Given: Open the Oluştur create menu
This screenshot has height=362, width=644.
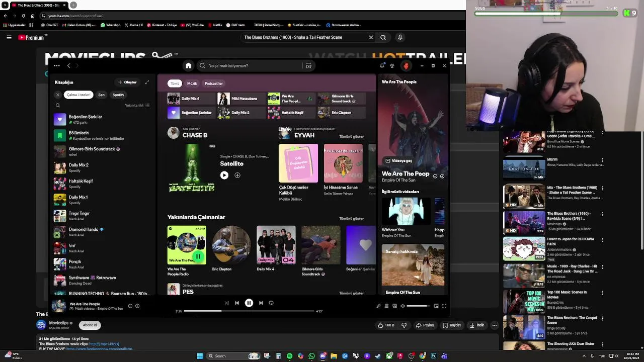Looking at the screenshot, I should click(x=127, y=82).
